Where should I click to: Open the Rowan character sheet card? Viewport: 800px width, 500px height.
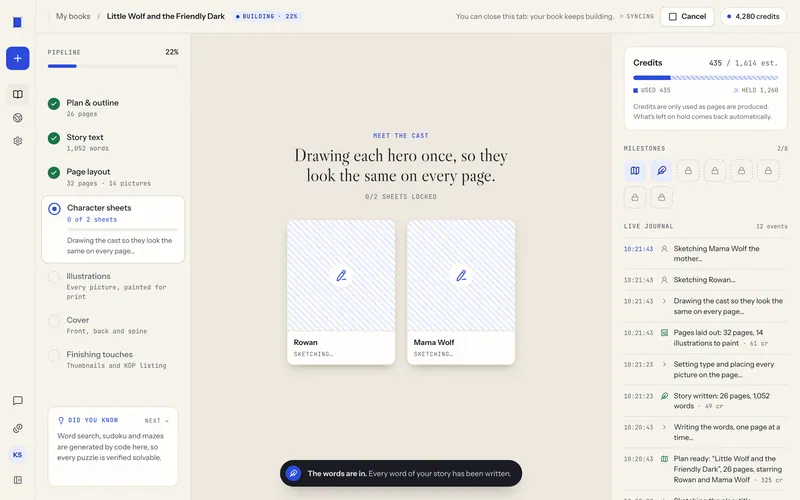341,292
